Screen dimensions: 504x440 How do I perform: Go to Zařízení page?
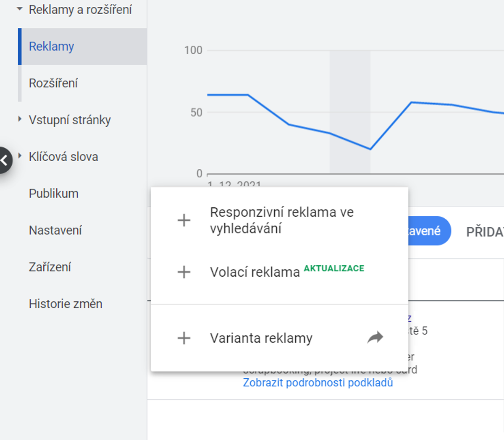(x=50, y=267)
